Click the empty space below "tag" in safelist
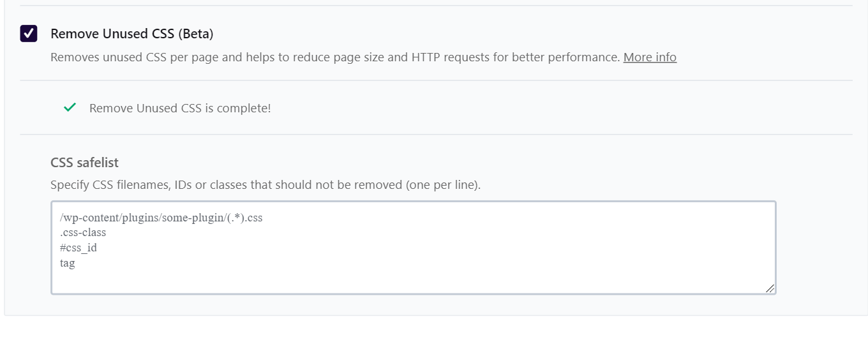868x342 pixels. pos(255,281)
